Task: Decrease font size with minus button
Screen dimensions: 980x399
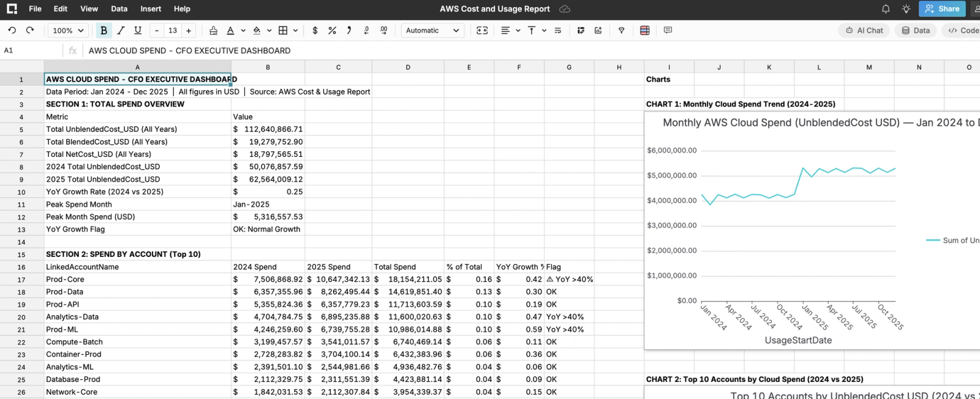Action: tap(157, 30)
